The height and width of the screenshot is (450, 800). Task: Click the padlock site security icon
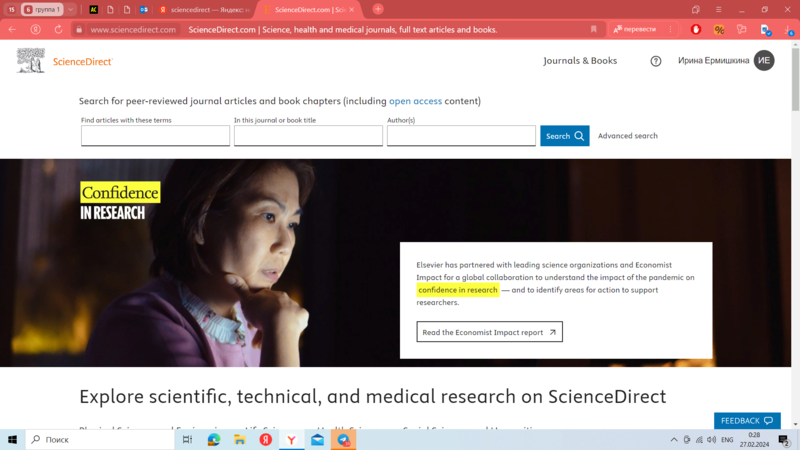[x=79, y=30]
